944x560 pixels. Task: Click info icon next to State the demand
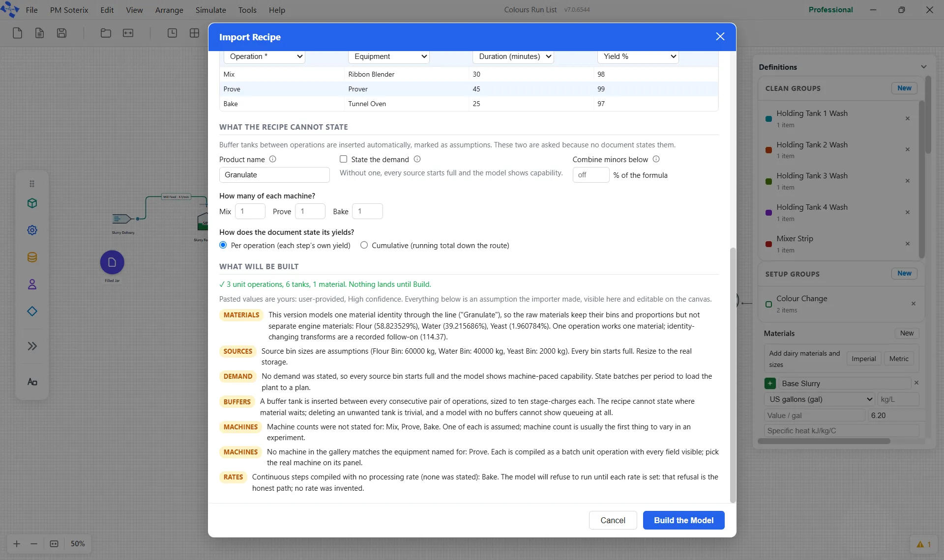(417, 159)
